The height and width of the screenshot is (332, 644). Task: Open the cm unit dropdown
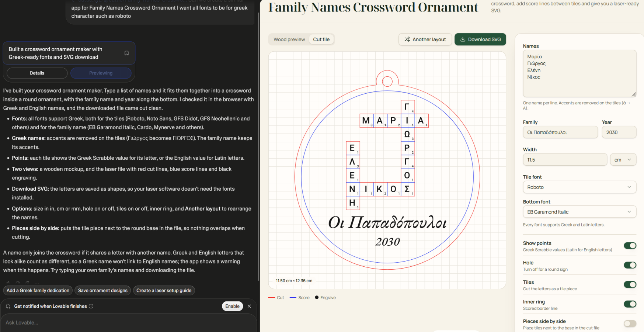tap(623, 160)
